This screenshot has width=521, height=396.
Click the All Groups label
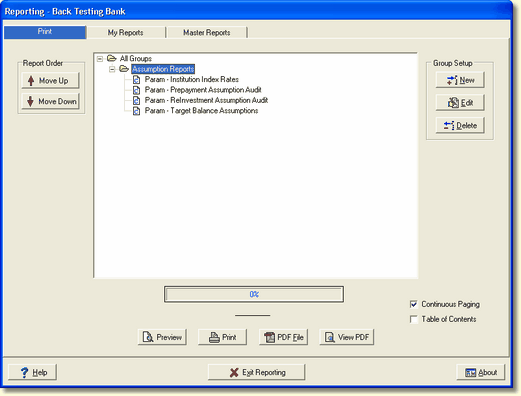(x=136, y=59)
